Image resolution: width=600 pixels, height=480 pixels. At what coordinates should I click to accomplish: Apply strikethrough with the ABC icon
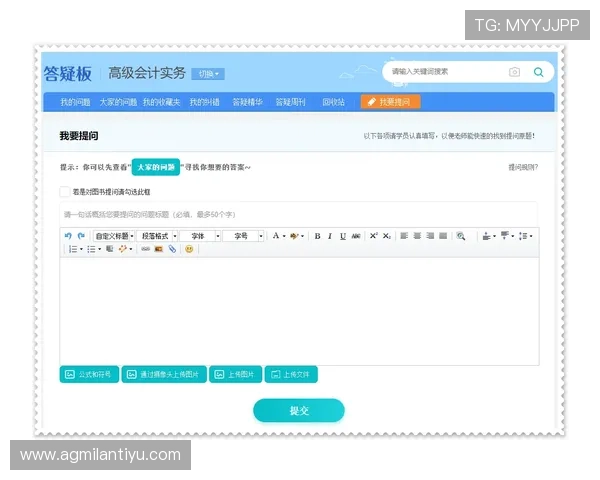pyautogui.click(x=356, y=236)
